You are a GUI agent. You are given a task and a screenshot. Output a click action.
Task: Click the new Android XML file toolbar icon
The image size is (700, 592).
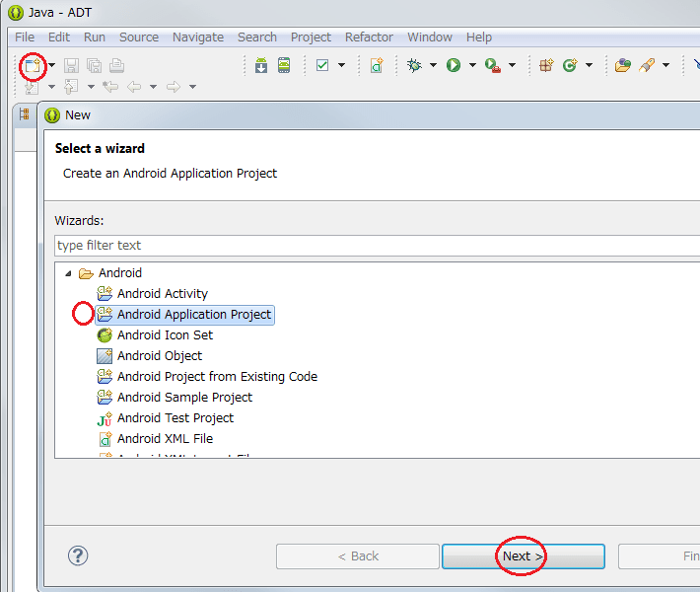point(377,65)
